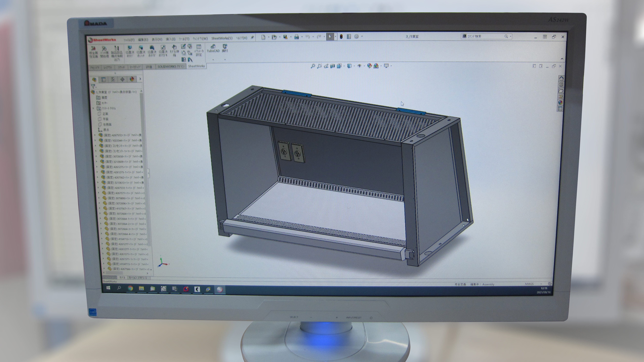Open the ConfigurationManager tab icon

coord(113,79)
